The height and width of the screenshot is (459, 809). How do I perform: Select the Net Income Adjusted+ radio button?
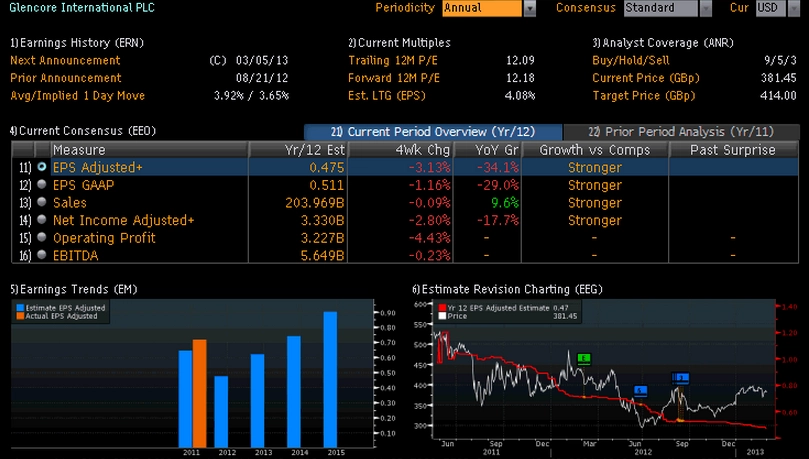(42, 219)
